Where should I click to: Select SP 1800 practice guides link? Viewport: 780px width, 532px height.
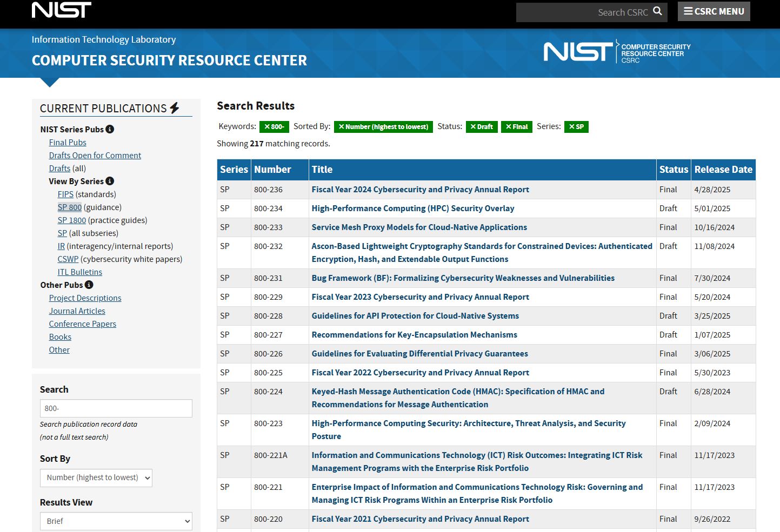tap(72, 220)
